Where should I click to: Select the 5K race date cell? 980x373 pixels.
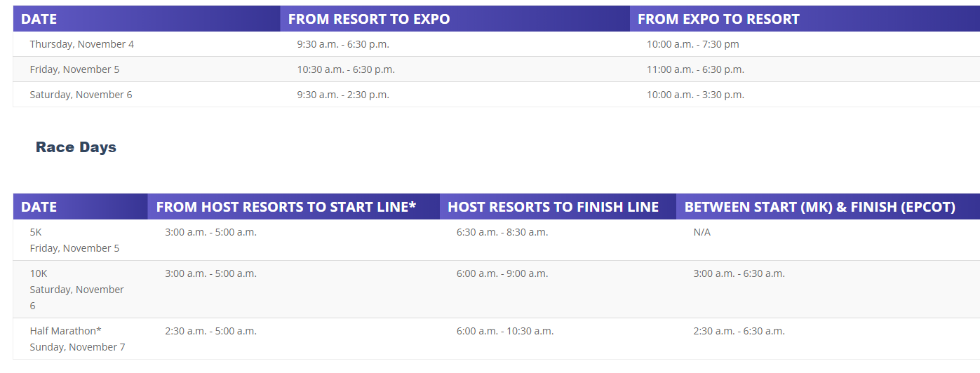(74, 240)
